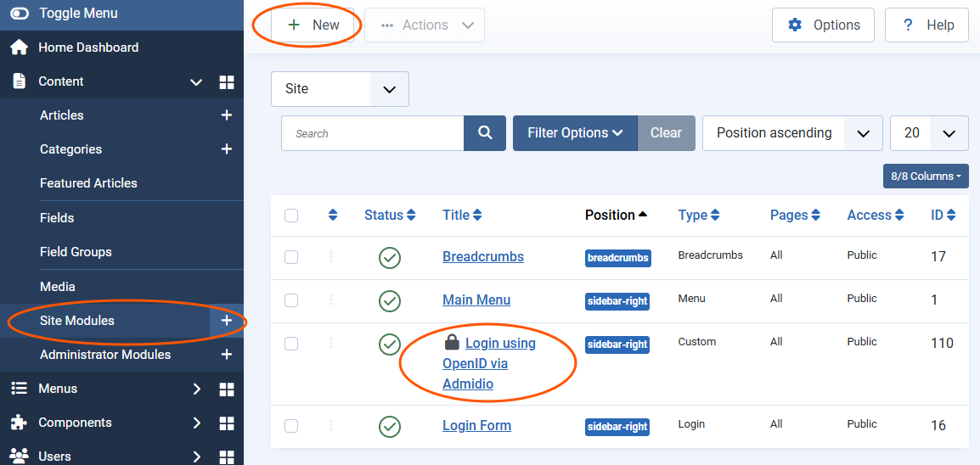
Task: Check the select-all checkbox in table header
Action: (x=291, y=216)
